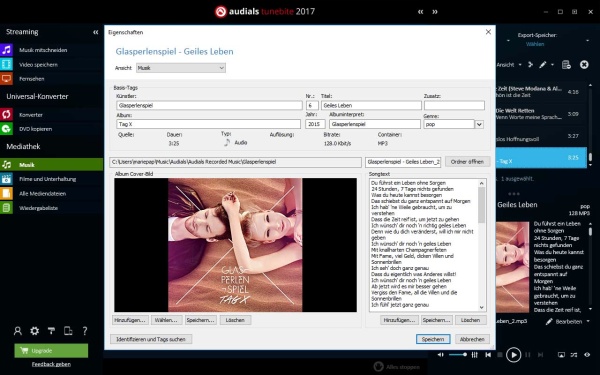Screen dimensions: 600x375
Task: Open Export-Speicher Wählen link
Action: [x=535, y=44]
